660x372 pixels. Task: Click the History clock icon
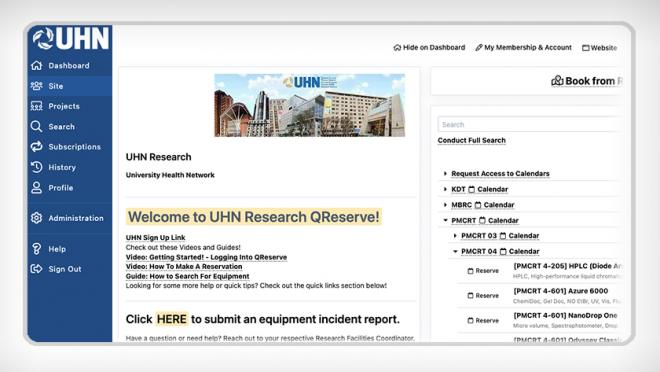[x=37, y=167]
